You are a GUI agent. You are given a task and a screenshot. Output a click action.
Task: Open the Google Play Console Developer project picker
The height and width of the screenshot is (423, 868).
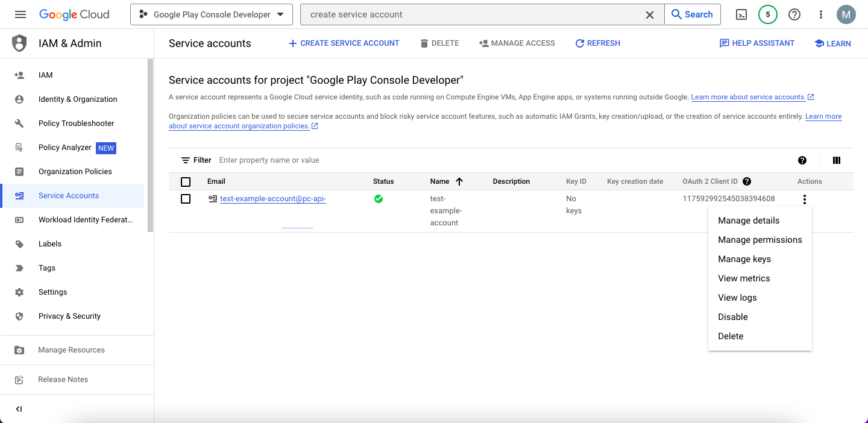(x=211, y=14)
